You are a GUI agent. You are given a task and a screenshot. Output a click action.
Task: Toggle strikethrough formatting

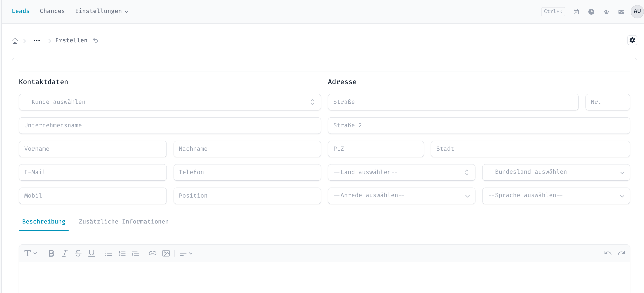point(78,253)
